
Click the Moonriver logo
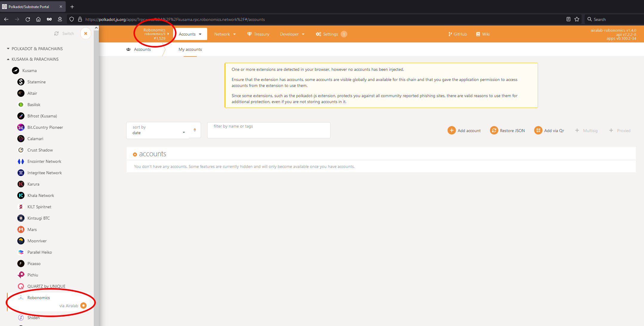(21, 241)
